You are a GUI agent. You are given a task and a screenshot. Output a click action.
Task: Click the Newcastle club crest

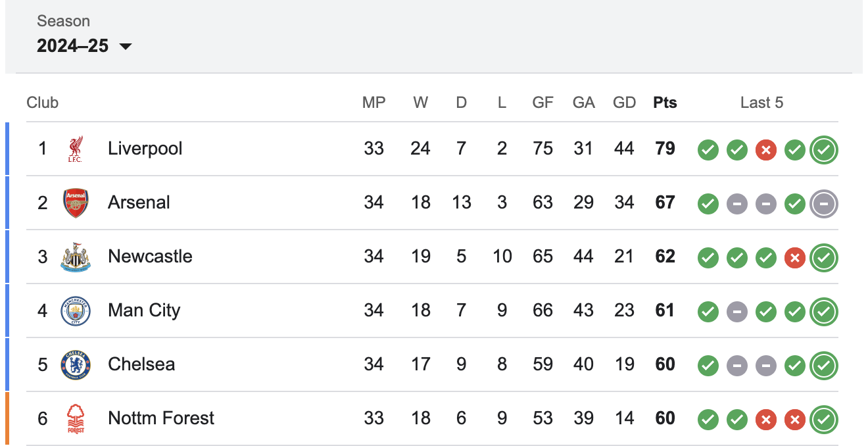76,257
